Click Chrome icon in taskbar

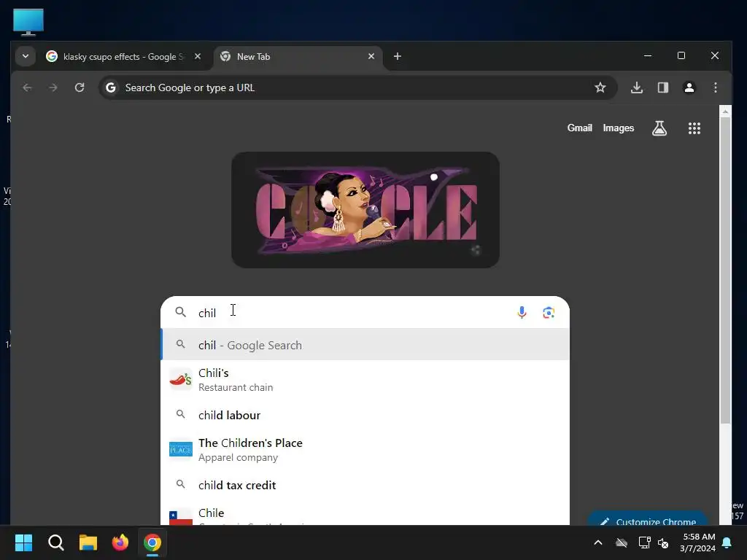[x=152, y=542]
